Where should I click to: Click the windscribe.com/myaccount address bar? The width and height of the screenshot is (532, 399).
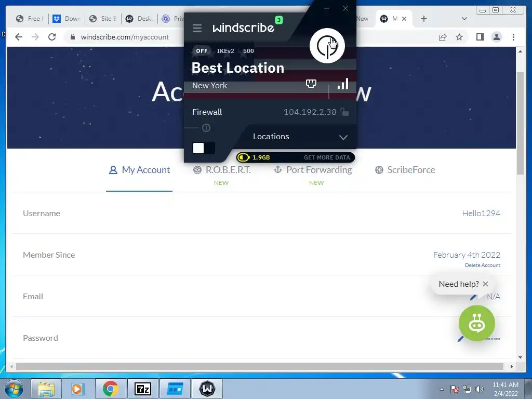[125, 37]
